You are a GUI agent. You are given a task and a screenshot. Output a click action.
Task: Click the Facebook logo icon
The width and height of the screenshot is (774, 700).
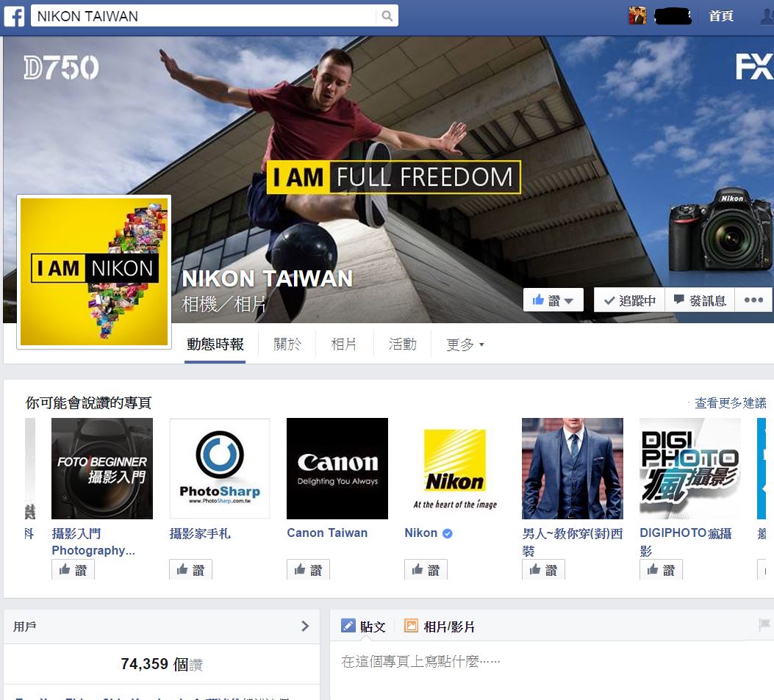click(14, 16)
